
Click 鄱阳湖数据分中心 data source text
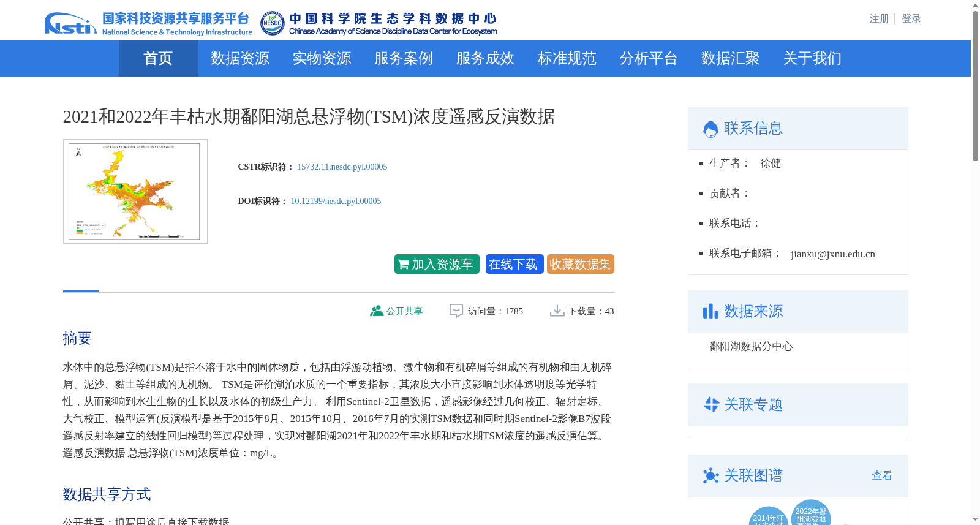coord(751,346)
